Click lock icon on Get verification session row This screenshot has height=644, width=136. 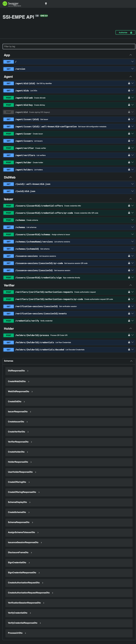[129, 306]
